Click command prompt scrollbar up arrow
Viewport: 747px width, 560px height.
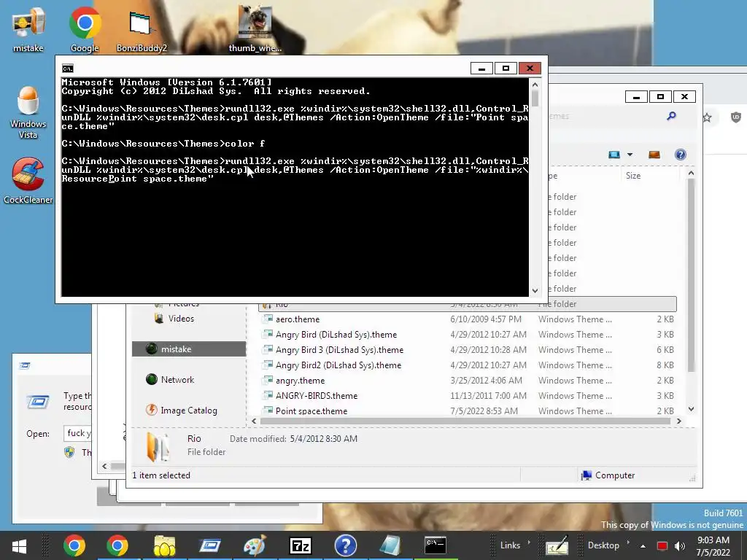535,85
